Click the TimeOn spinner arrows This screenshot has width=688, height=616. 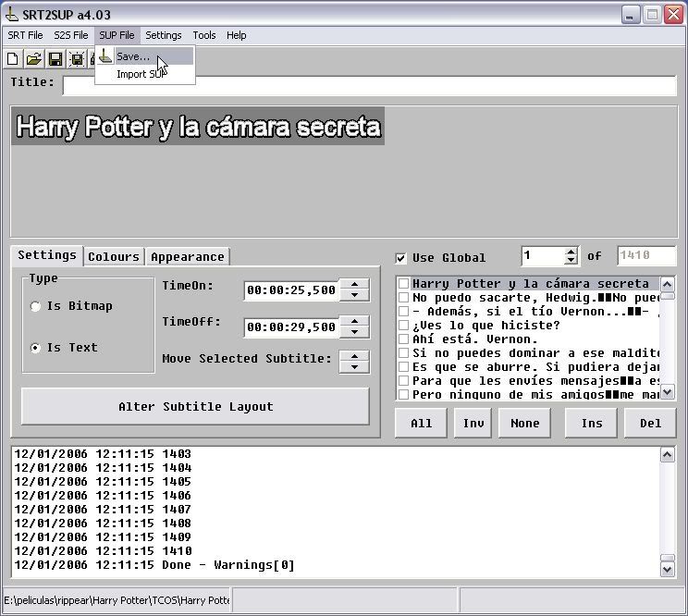click(354, 290)
